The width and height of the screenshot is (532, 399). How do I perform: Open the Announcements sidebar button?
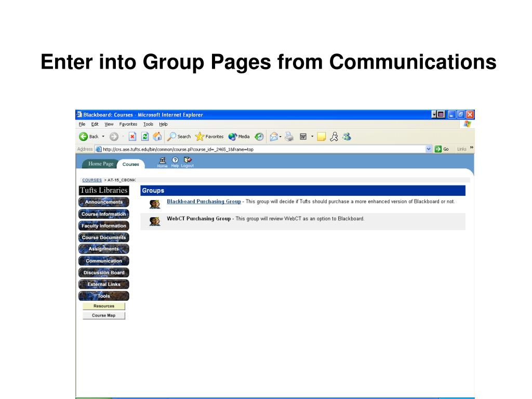click(x=104, y=202)
